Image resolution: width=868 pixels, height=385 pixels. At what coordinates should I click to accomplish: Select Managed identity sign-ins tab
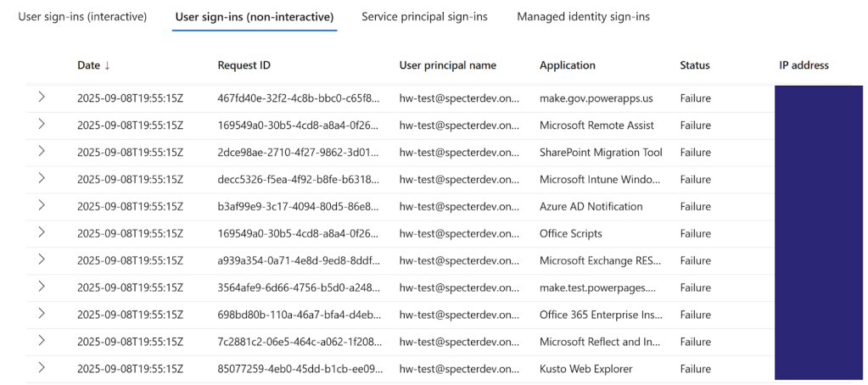[583, 17]
